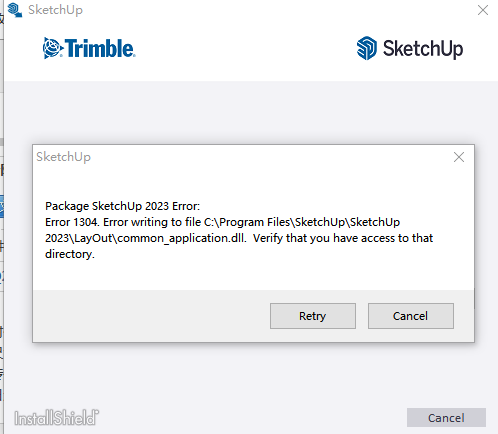
Task: Click the installer window's SketchUp title text
Action: [55, 10]
